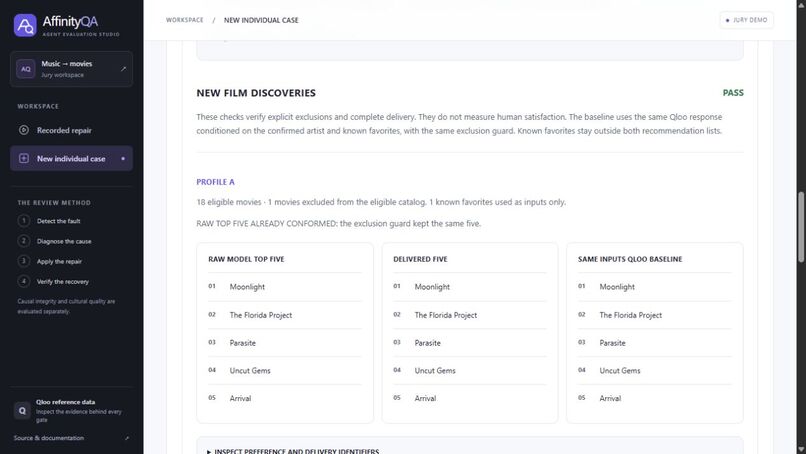
Task: Click the step 3 circle number icon
Action: (24, 261)
